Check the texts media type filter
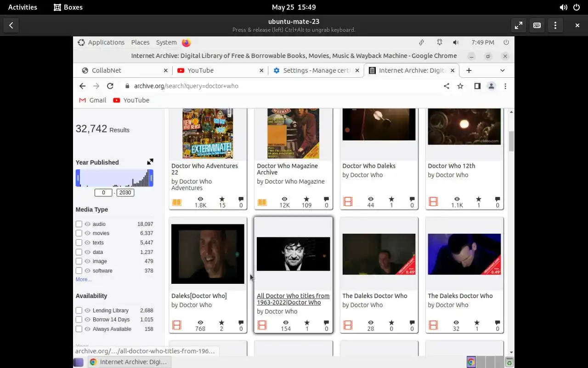Viewport: 588px width, 368px height. pos(79,242)
